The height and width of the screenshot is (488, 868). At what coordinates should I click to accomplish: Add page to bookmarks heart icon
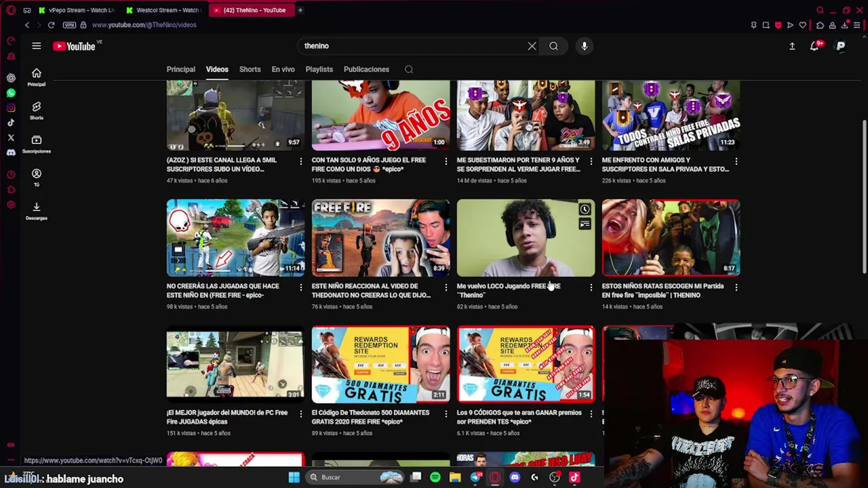coord(803,25)
